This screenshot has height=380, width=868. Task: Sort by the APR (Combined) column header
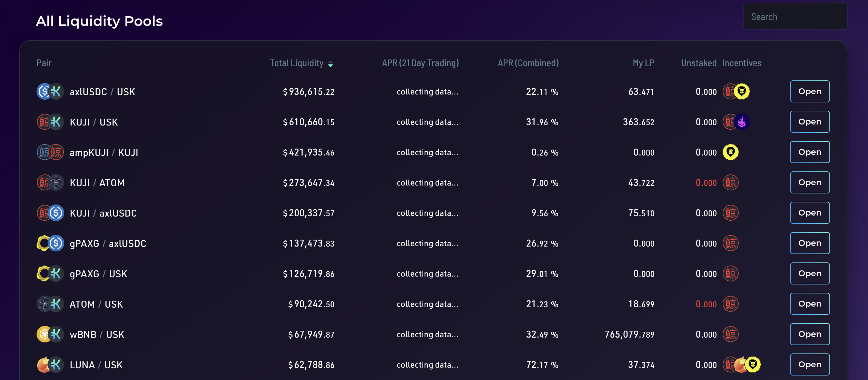point(528,63)
